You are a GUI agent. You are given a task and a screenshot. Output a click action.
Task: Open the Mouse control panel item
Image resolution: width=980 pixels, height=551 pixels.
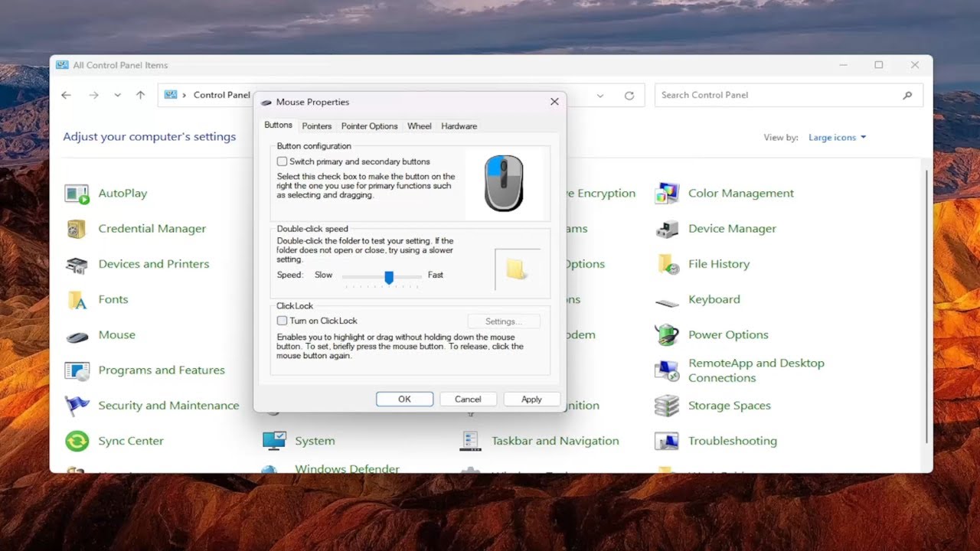pos(116,334)
